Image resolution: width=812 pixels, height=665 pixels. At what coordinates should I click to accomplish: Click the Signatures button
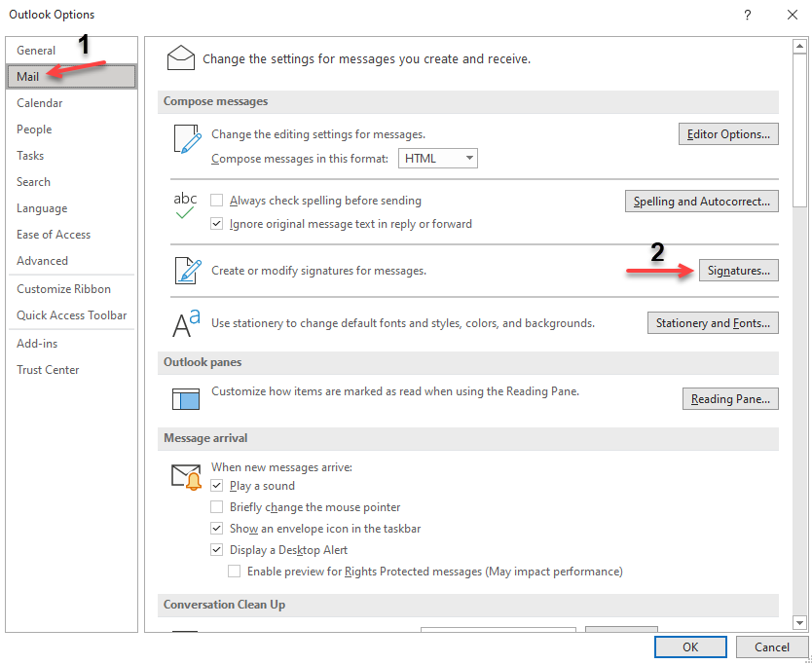738,271
